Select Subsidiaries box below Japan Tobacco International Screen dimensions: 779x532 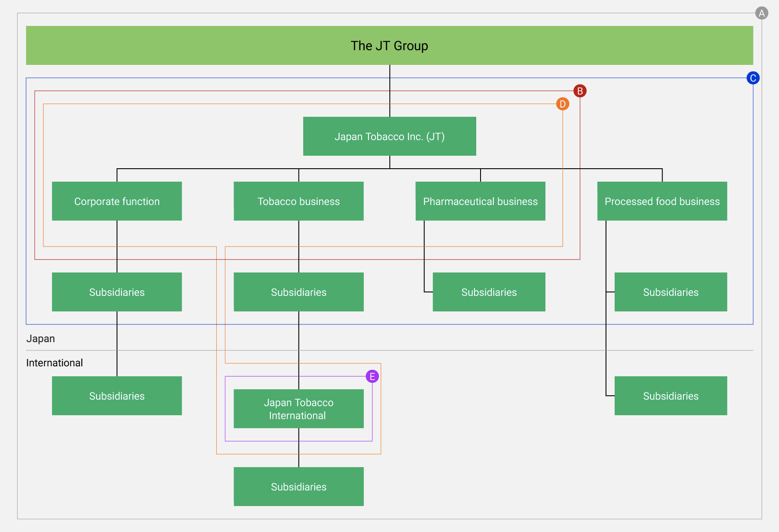click(x=298, y=487)
